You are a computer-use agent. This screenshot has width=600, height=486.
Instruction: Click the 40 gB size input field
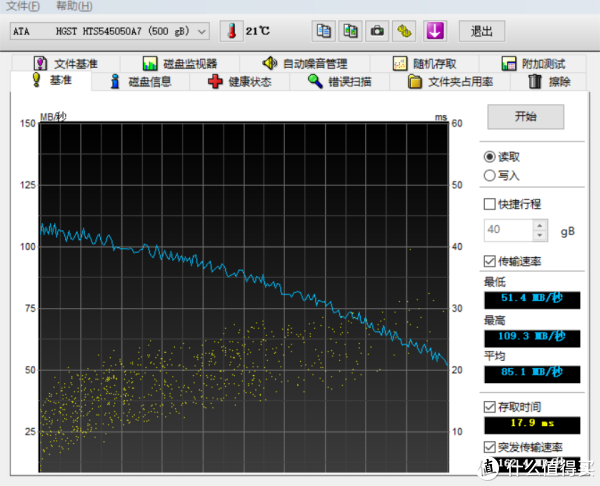[508, 230]
